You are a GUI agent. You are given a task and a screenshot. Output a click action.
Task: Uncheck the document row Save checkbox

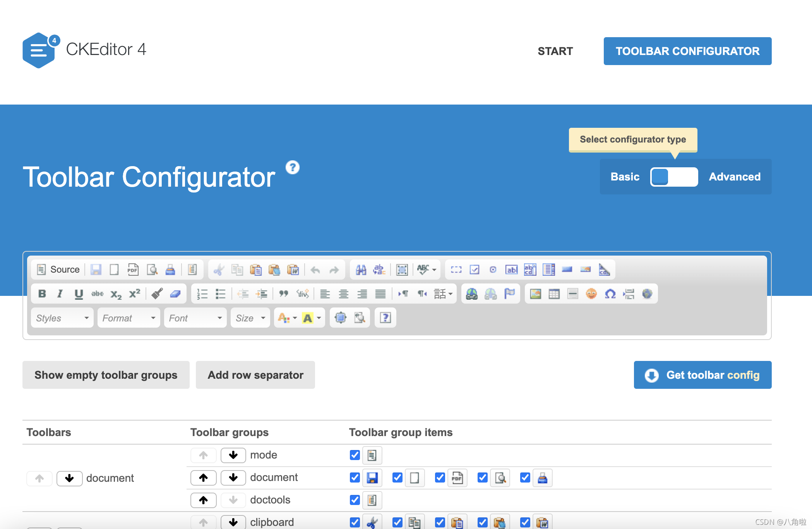[x=355, y=477]
